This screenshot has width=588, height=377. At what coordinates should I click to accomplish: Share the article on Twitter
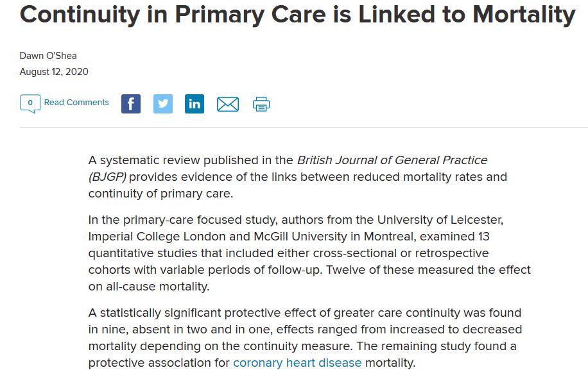point(163,104)
